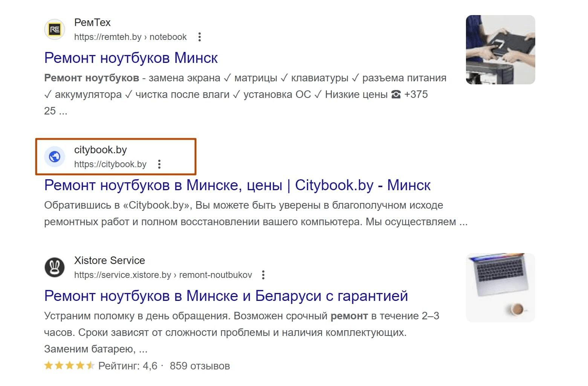Screen dimensions: 588x386
Task: Click the https://citybook.by URL text
Action: click(x=110, y=164)
